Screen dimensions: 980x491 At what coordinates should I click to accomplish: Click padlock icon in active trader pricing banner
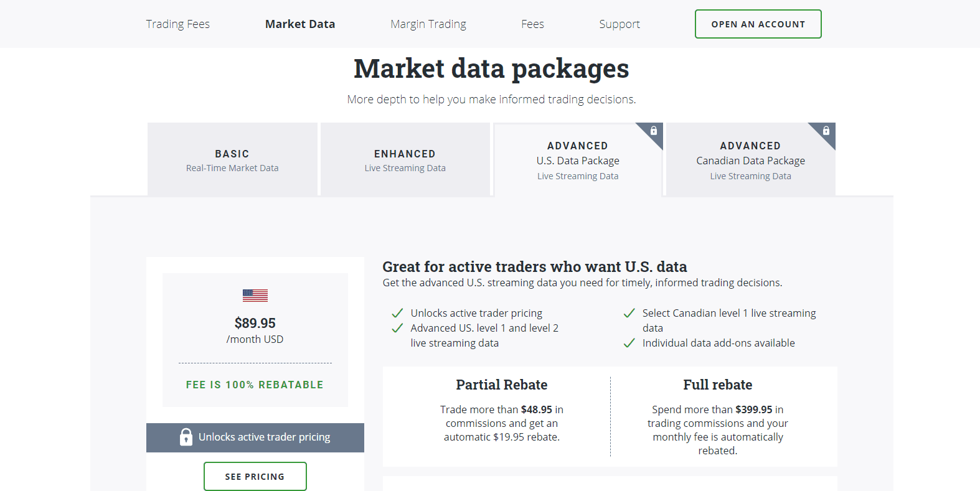tap(186, 437)
